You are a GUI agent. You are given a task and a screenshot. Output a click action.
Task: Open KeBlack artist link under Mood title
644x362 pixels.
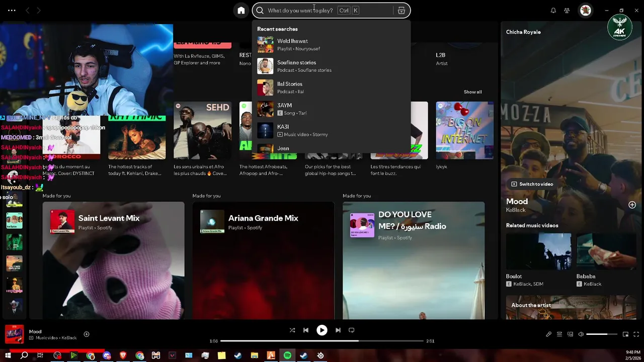(516, 210)
